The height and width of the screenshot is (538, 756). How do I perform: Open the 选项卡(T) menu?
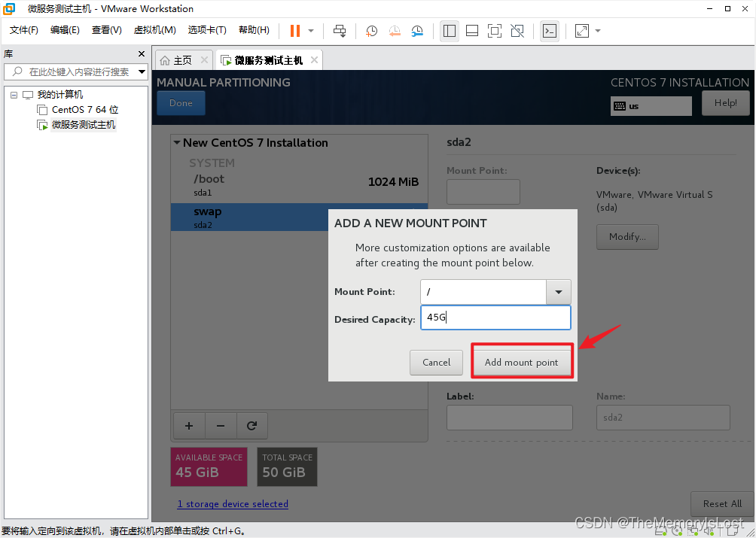click(207, 30)
